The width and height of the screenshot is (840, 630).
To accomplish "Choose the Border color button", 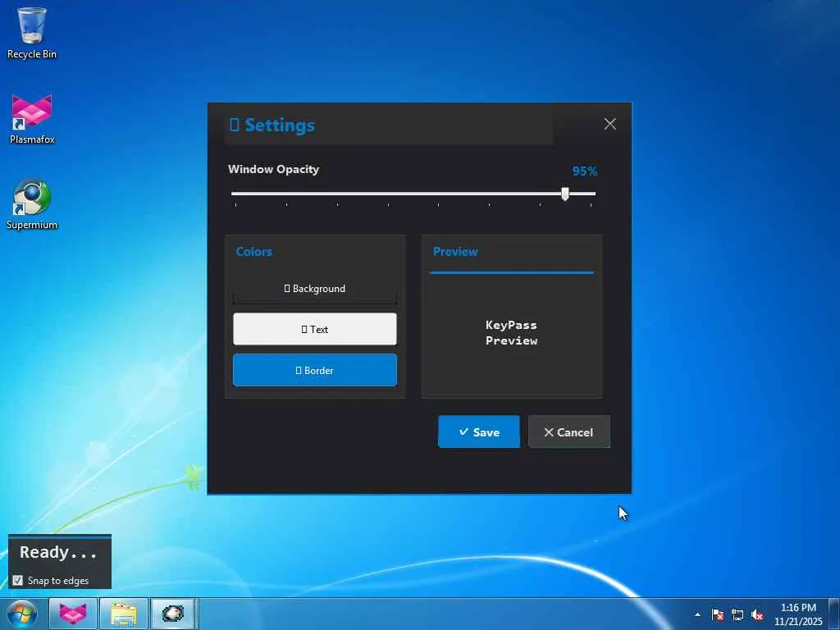I will click(315, 370).
